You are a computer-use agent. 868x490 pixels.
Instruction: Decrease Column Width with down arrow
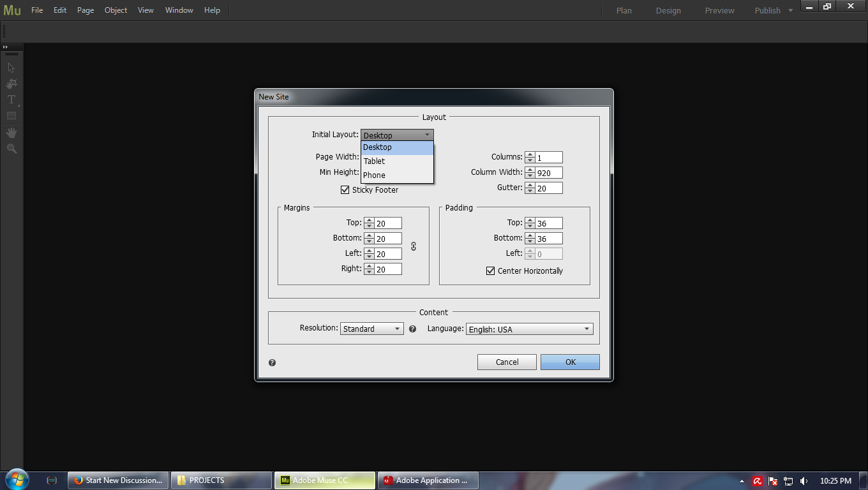530,175
